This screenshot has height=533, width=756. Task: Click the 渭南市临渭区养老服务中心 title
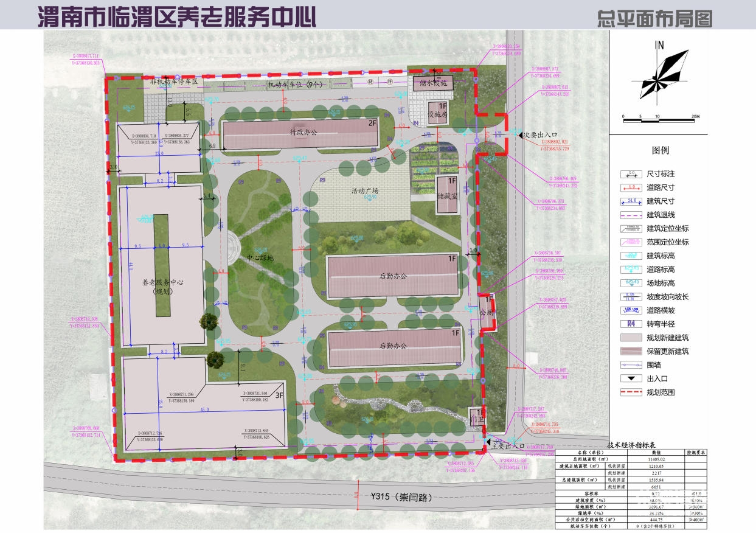[x=177, y=16]
